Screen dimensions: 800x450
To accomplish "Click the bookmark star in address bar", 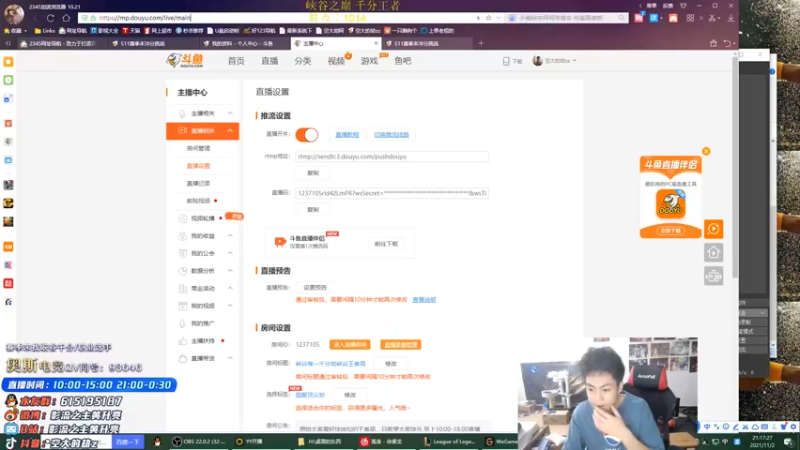I will pos(488,18).
